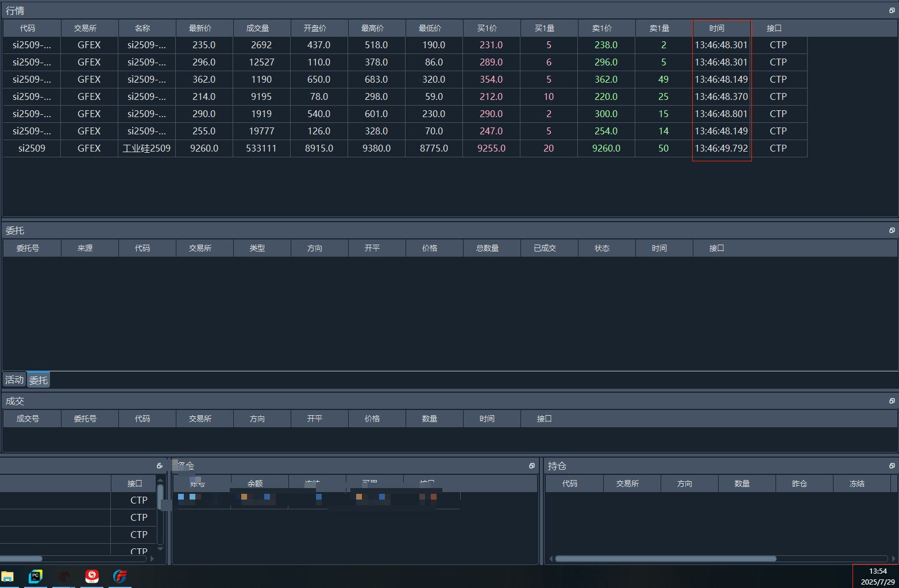Image resolution: width=899 pixels, height=588 pixels.
Task: Float the 成交 trades panel
Action: pos(892,401)
